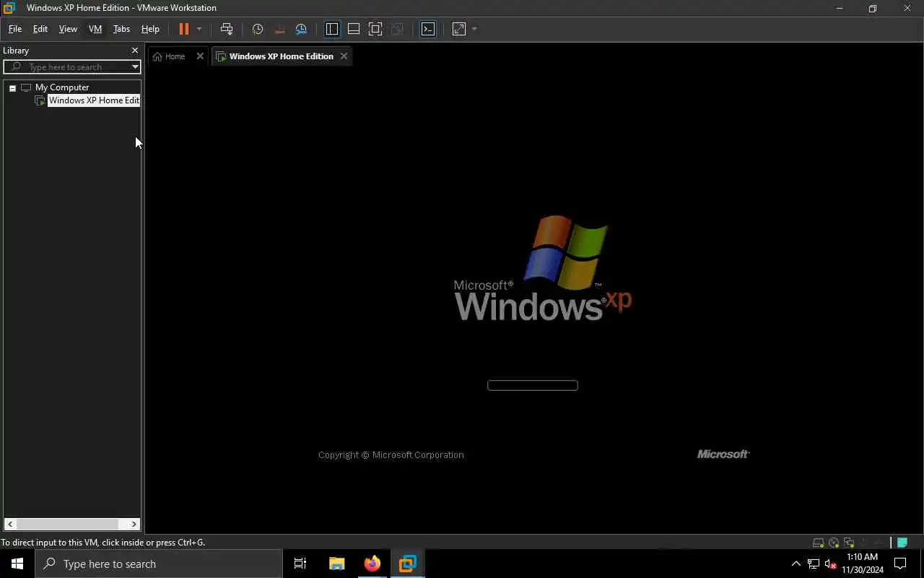
Task: Toggle the console view button
Action: (x=428, y=29)
